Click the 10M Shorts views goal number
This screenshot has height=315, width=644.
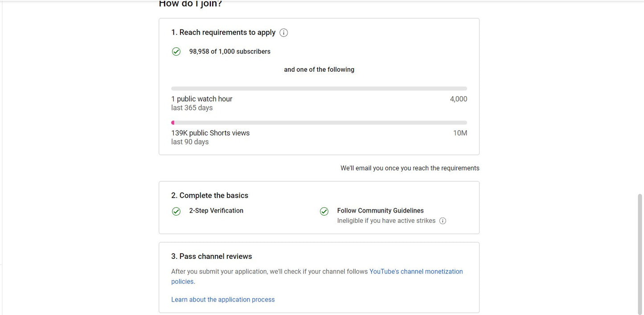click(x=460, y=133)
